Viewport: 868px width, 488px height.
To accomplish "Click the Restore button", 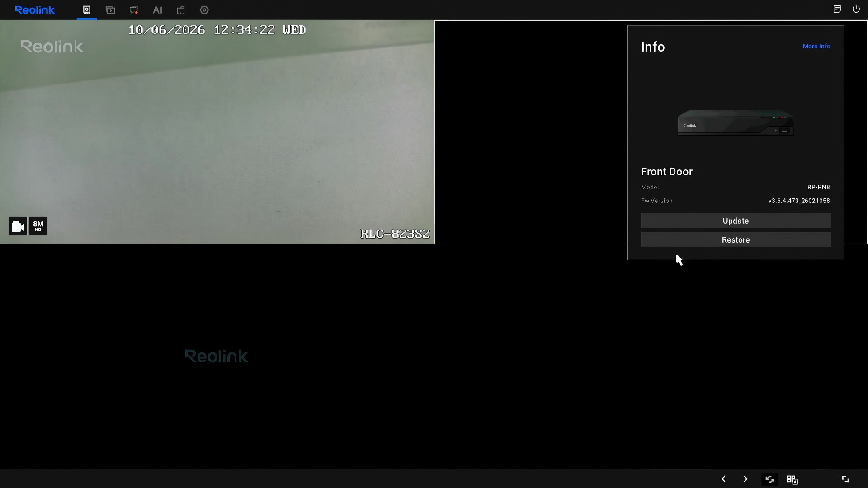I will [736, 240].
